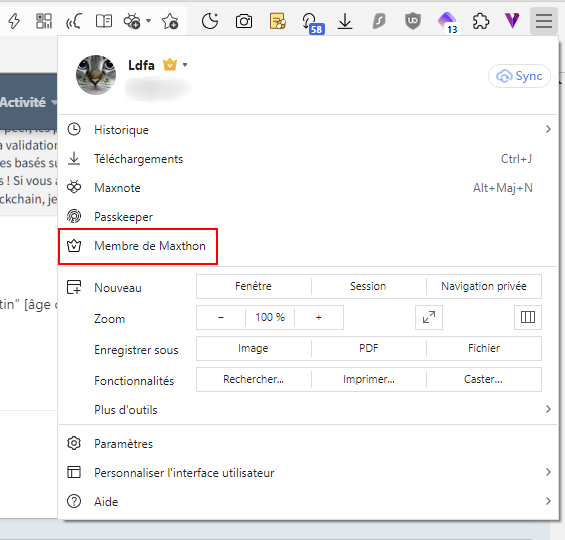565x540 pixels.
Task: Expand the Aide submenu arrow
Action: click(548, 501)
